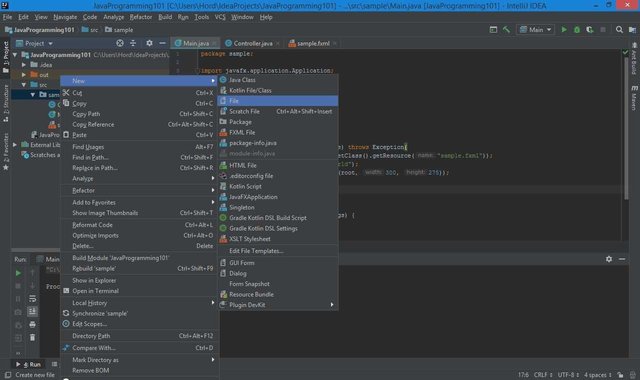
Task: Choose Package in New submenu
Action: 278,122
